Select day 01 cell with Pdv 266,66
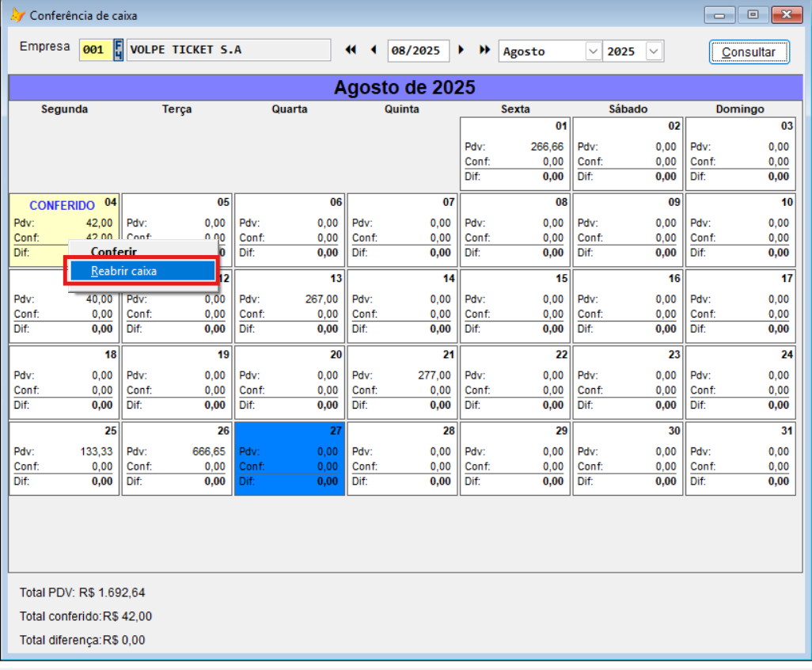Screen dimensions: 812x670 click(x=514, y=154)
